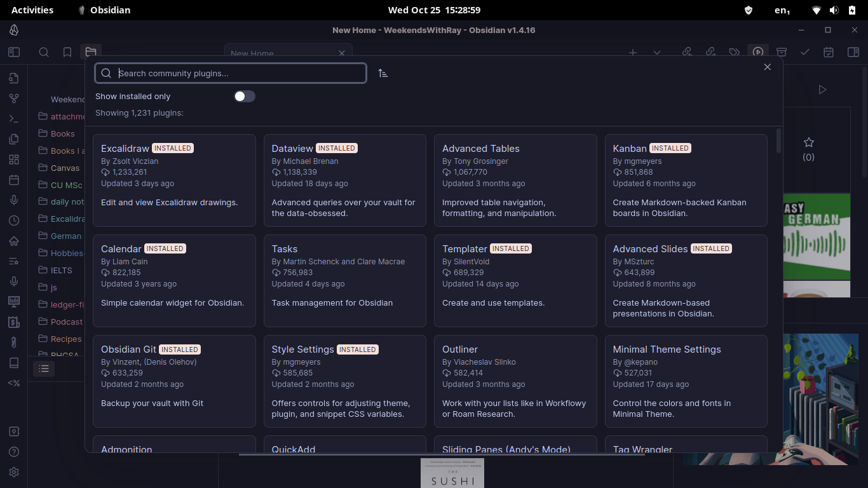This screenshot has width=868, height=488.
Task: Open the chevron dropdown next to the plus icon
Action: 656,52
